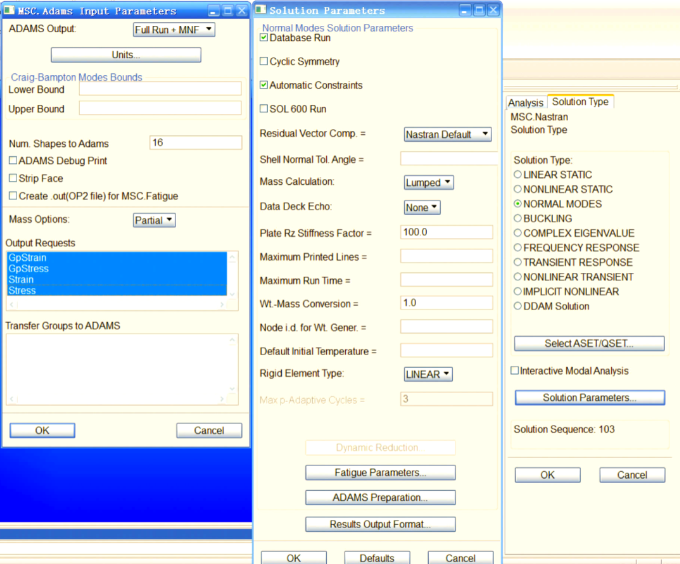The image size is (680, 564).
Task: Select DDAM Solution radio button
Action: point(517,306)
